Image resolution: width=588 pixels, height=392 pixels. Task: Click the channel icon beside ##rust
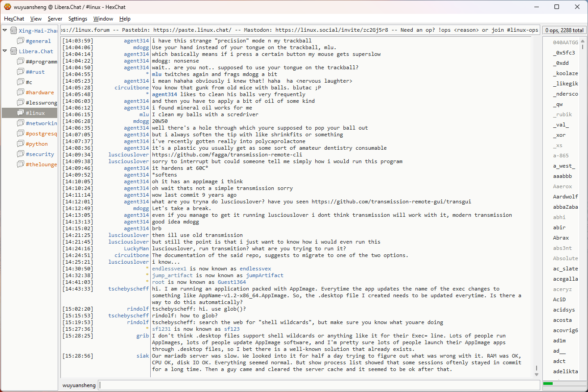click(21, 72)
